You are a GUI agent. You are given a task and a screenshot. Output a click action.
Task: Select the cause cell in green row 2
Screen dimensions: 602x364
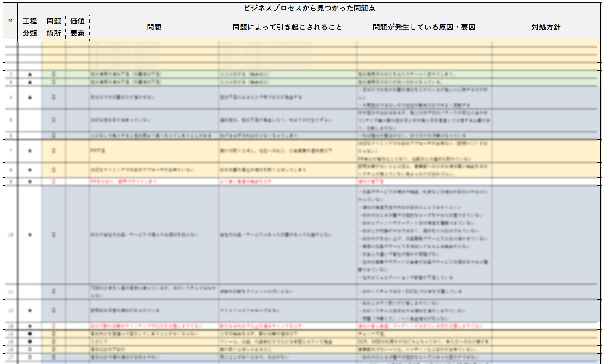pyautogui.click(x=424, y=74)
